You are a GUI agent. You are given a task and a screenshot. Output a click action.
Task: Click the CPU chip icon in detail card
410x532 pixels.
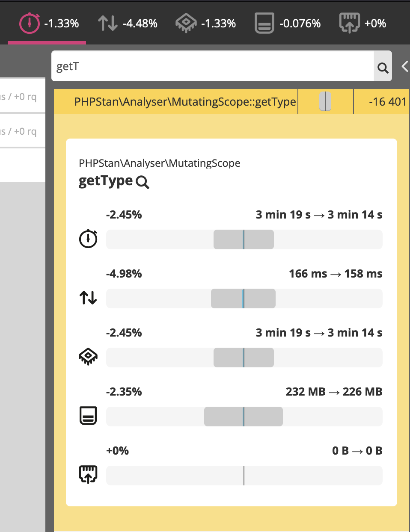(x=88, y=356)
